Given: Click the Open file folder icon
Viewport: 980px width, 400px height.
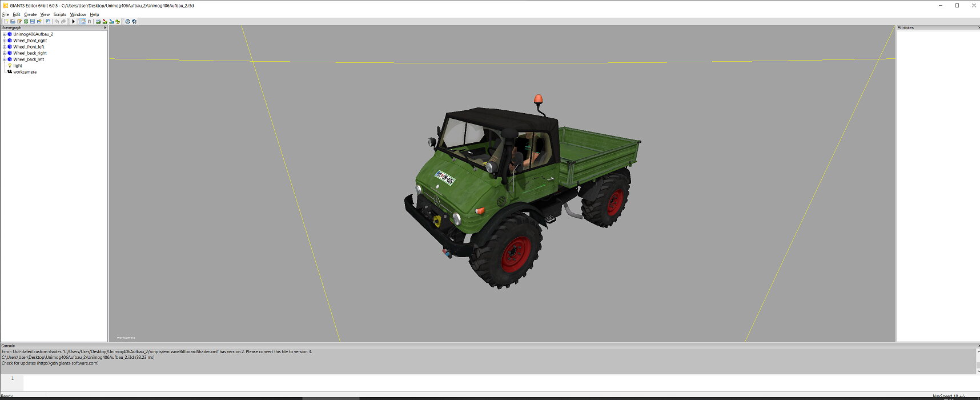Looking at the screenshot, I should coord(13,22).
